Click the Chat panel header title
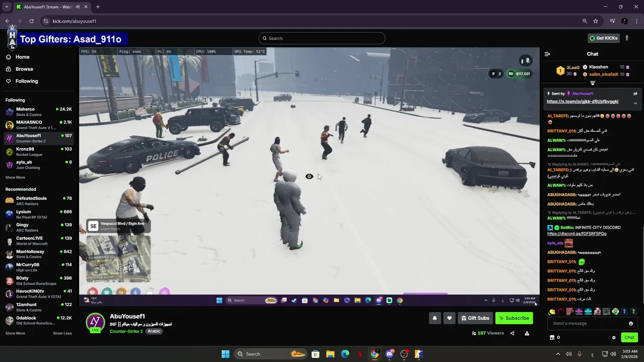The width and height of the screenshot is (644, 362). 592,54
